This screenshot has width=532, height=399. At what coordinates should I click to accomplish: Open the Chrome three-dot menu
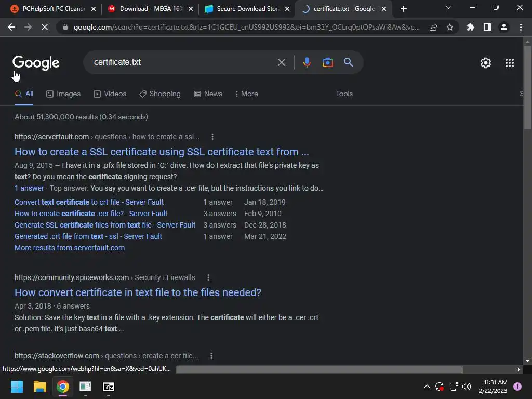point(521,27)
